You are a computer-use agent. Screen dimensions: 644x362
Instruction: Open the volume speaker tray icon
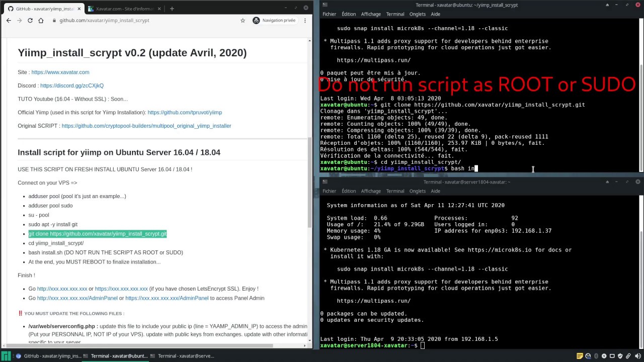637,356
